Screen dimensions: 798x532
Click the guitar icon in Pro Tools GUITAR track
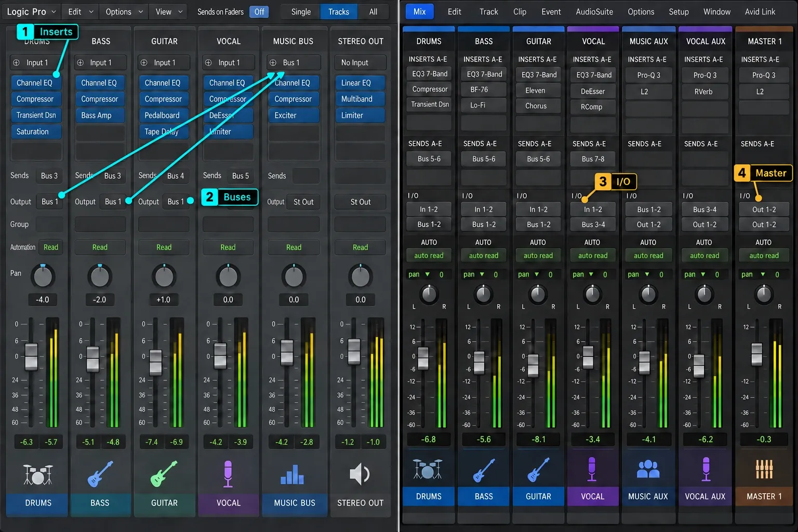tap(538, 470)
